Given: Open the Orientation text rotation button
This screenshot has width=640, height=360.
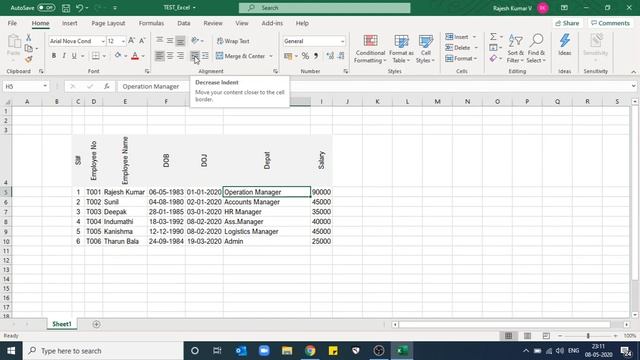Looking at the screenshot, I should pyautogui.click(x=198, y=40).
